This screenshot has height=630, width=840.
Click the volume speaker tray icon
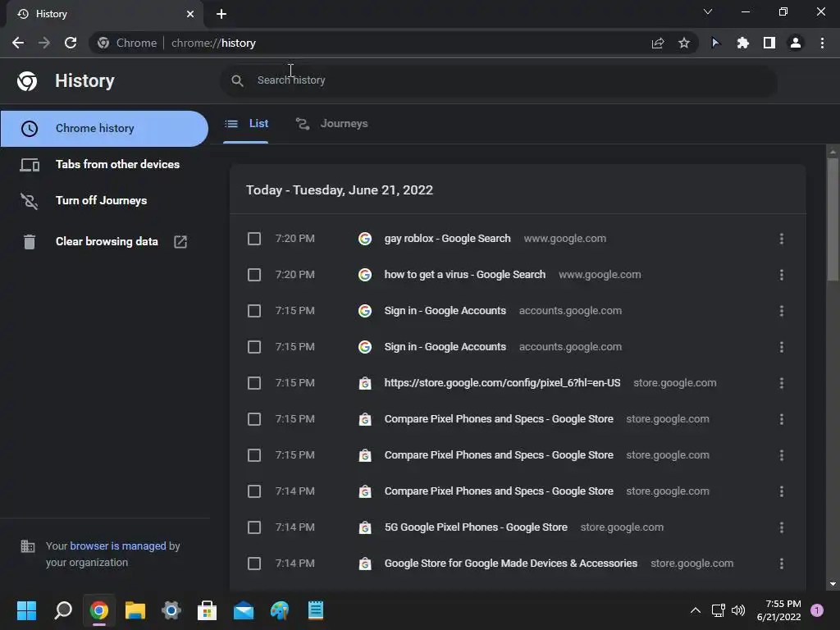coord(738,610)
